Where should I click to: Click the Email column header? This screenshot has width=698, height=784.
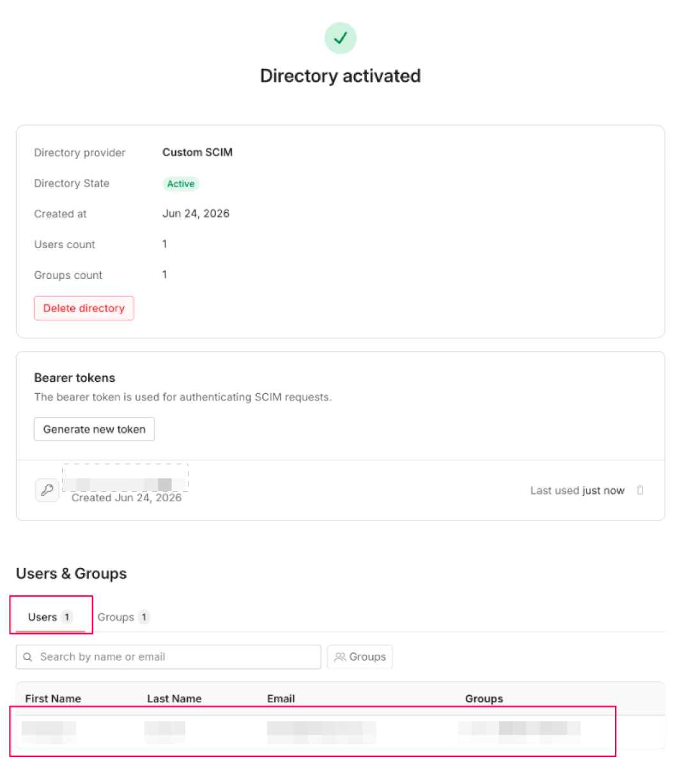[x=281, y=698]
